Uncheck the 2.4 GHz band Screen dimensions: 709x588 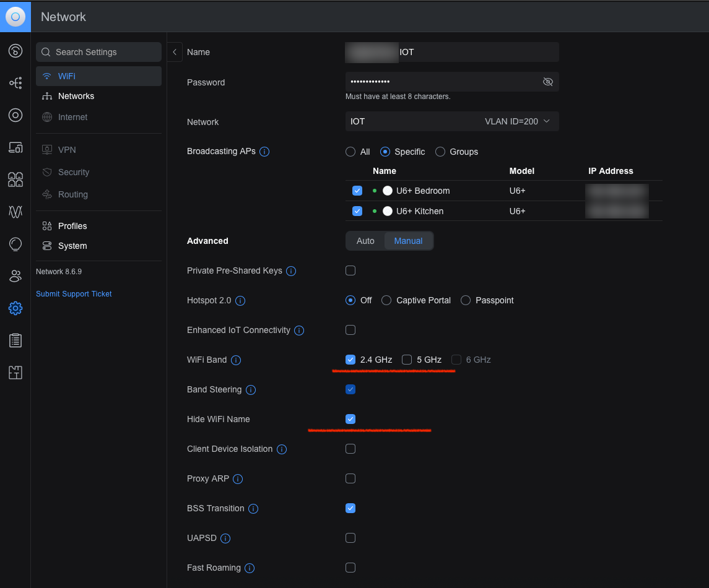[x=350, y=360]
